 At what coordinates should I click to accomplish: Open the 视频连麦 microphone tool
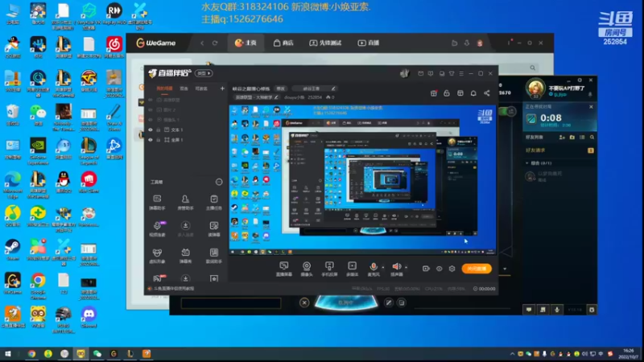click(157, 229)
